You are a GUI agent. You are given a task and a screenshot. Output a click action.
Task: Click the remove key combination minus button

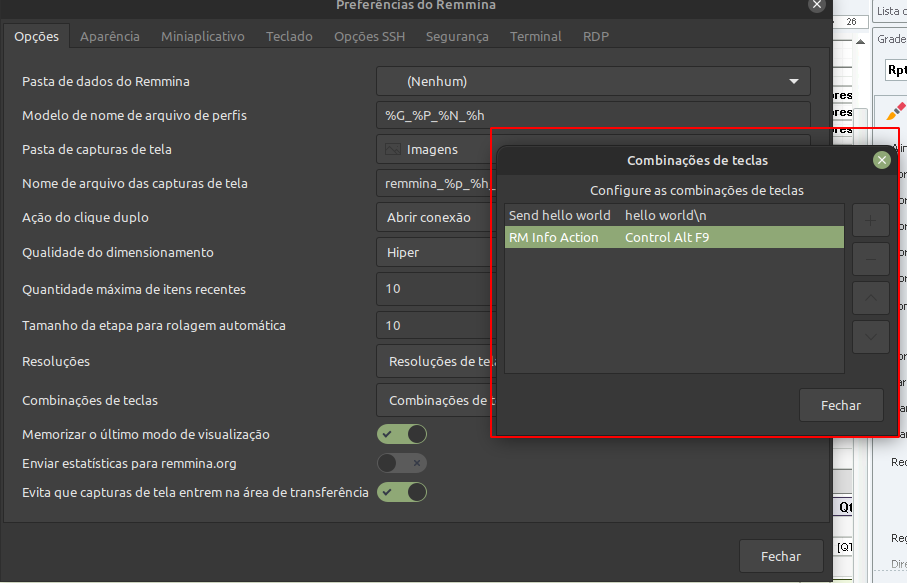pos(870,259)
